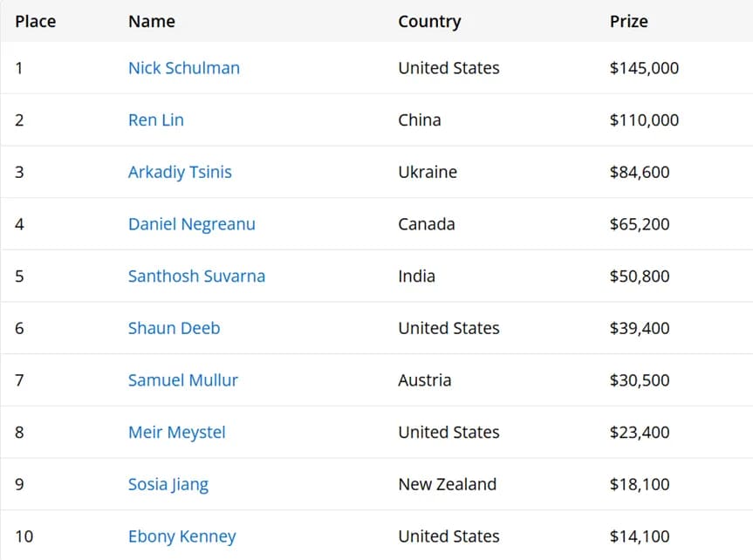The width and height of the screenshot is (753, 560).
Task: Click the Arkadiy Tsinis name link
Action: tap(180, 173)
